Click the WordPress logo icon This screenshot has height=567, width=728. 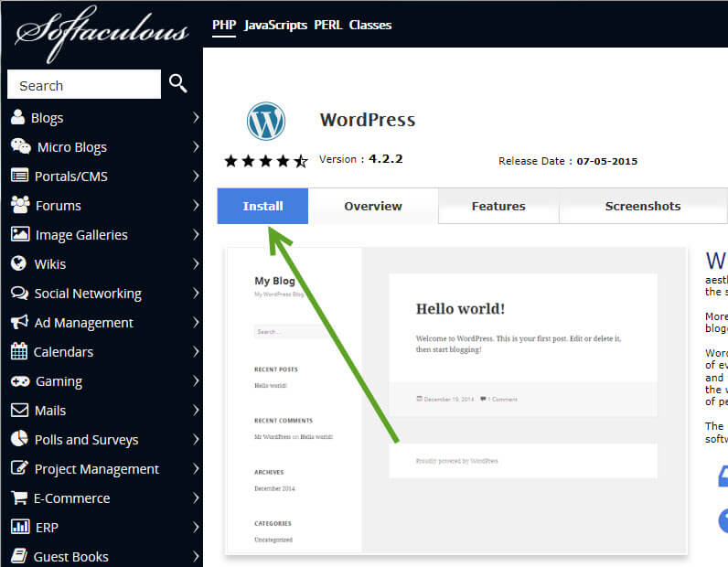tap(265, 122)
